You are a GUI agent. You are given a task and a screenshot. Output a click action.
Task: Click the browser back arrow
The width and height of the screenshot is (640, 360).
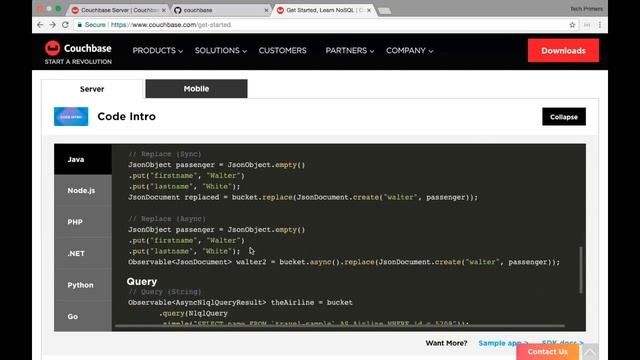(x=40, y=25)
